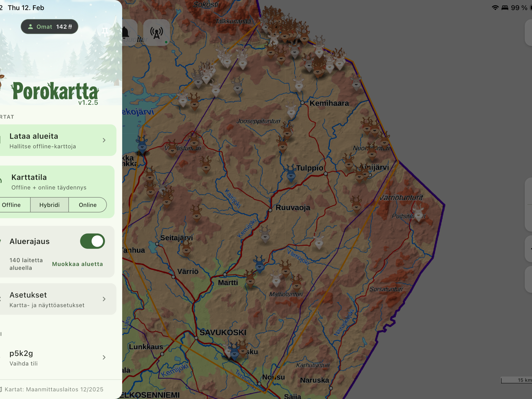
Task: Open Asetukset via its chevron
Action: [x=104, y=299]
